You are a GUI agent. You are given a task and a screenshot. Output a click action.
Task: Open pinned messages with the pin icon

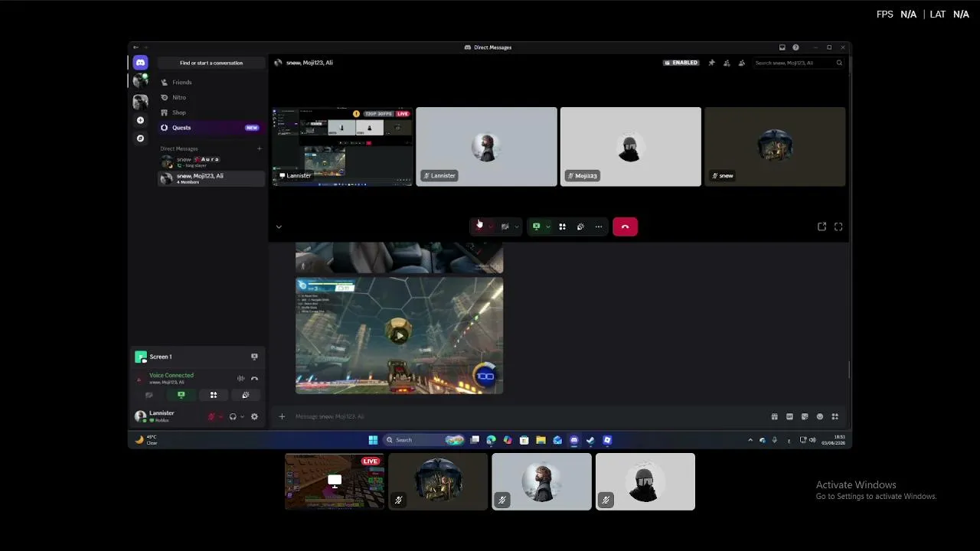711,63
